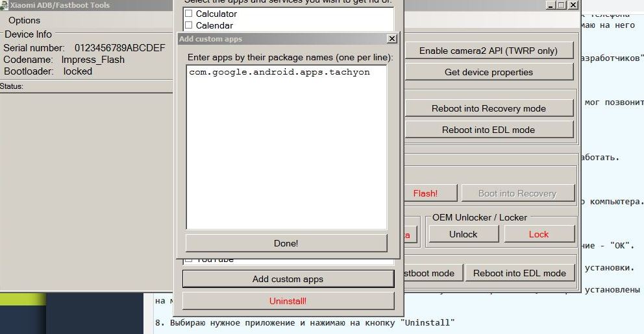Click the Done! button
Viewport: 644px width, 334px height.
[x=286, y=243]
